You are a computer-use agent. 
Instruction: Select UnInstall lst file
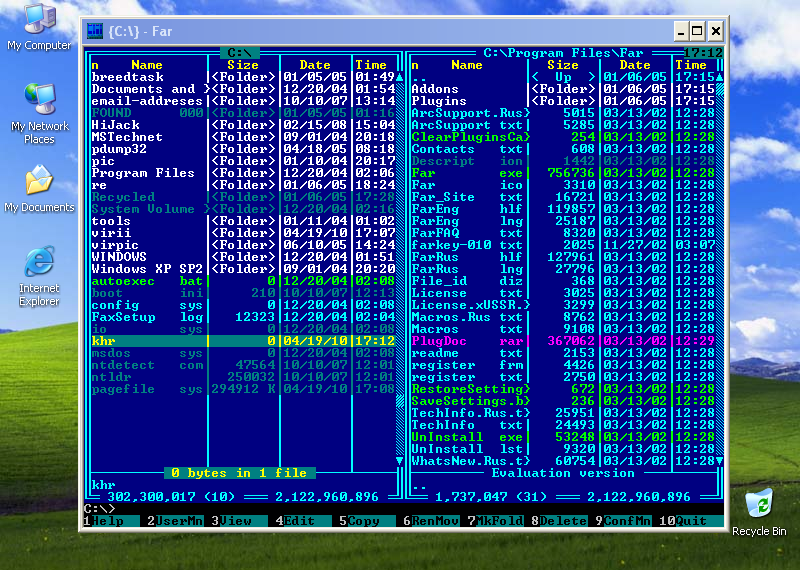[563, 449]
